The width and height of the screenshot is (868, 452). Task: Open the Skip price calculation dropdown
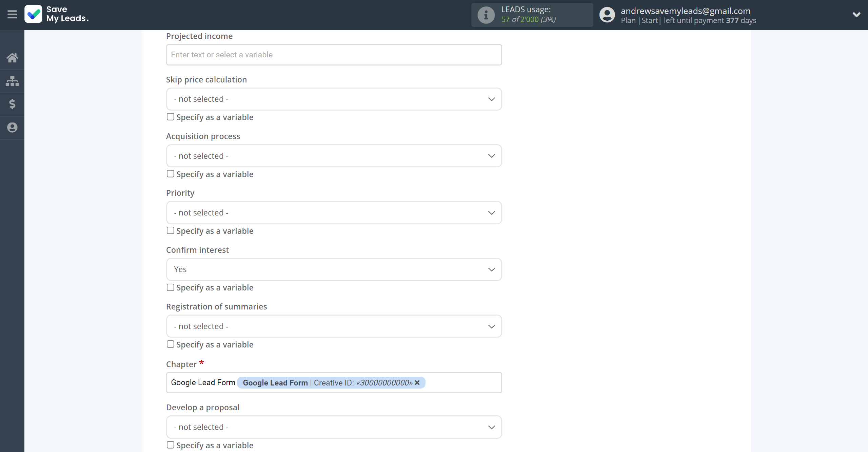pyautogui.click(x=334, y=99)
